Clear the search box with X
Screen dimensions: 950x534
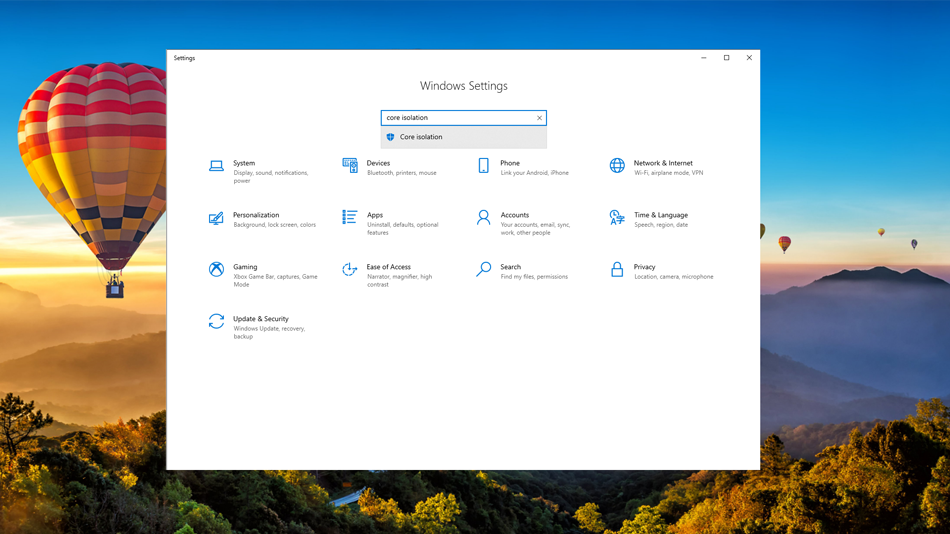click(x=539, y=118)
